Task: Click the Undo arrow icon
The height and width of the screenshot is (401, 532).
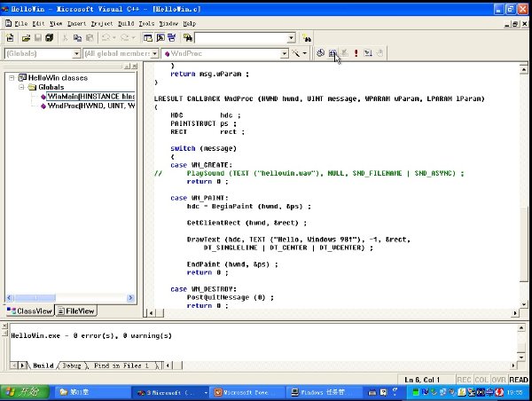Action: coord(106,37)
